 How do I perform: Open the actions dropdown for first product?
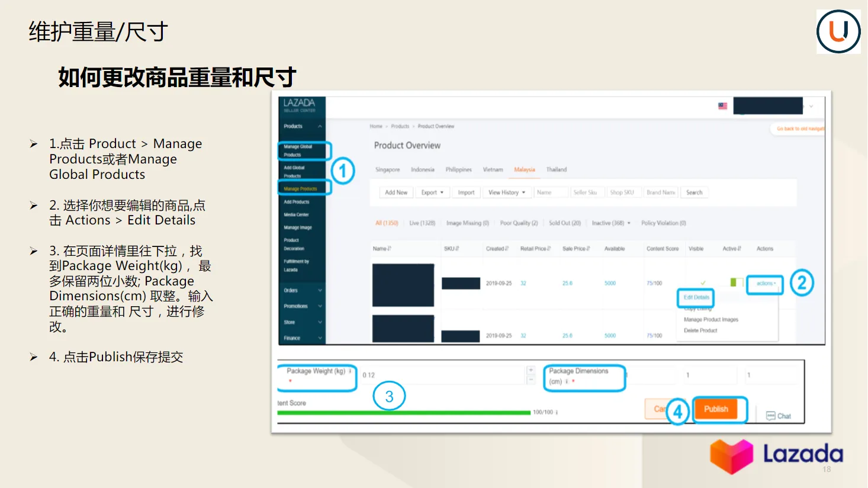pos(764,284)
